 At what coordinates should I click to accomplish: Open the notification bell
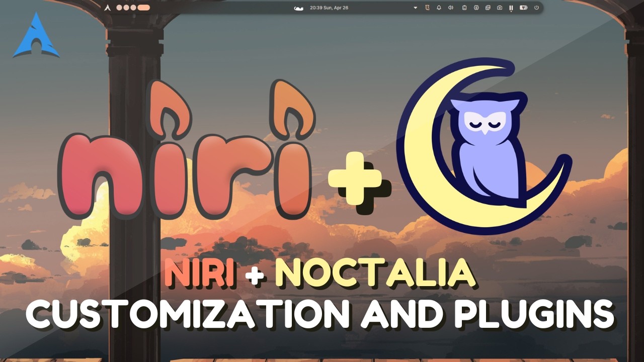(x=439, y=8)
